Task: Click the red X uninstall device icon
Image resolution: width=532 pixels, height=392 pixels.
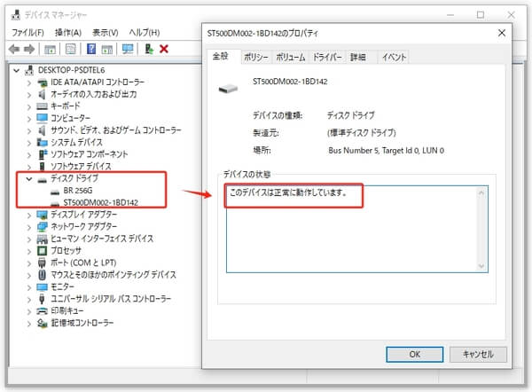Action: [164, 48]
